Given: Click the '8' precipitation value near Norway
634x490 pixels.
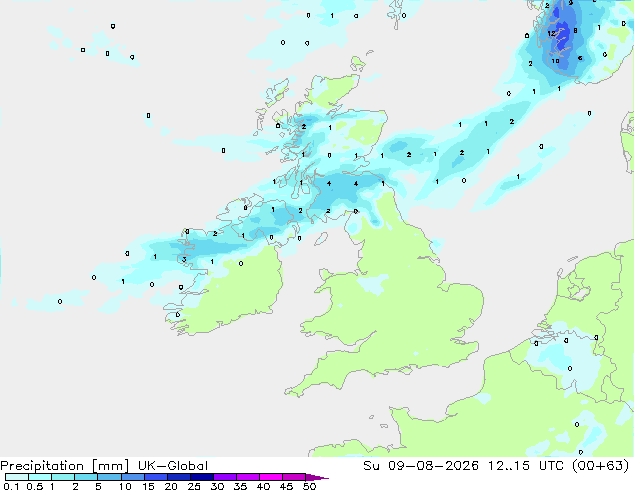Looking at the screenshot, I should pyautogui.click(x=575, y=31).
